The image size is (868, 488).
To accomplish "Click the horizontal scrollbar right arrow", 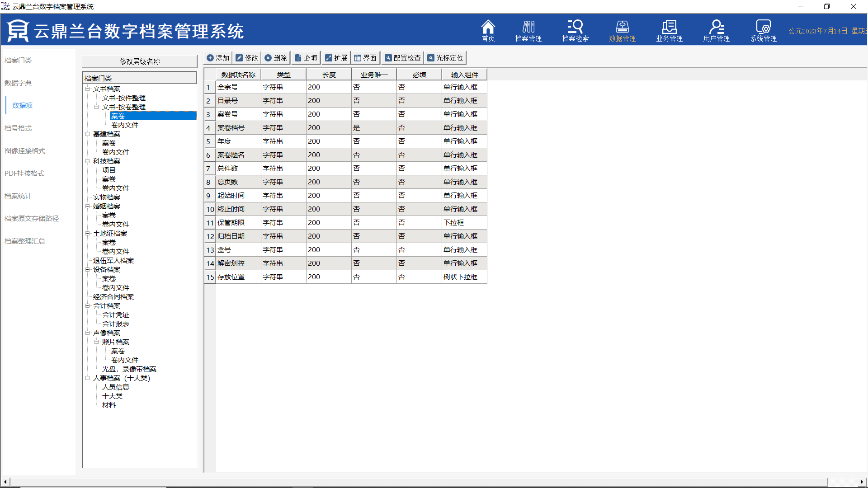I will click(861, 482).
